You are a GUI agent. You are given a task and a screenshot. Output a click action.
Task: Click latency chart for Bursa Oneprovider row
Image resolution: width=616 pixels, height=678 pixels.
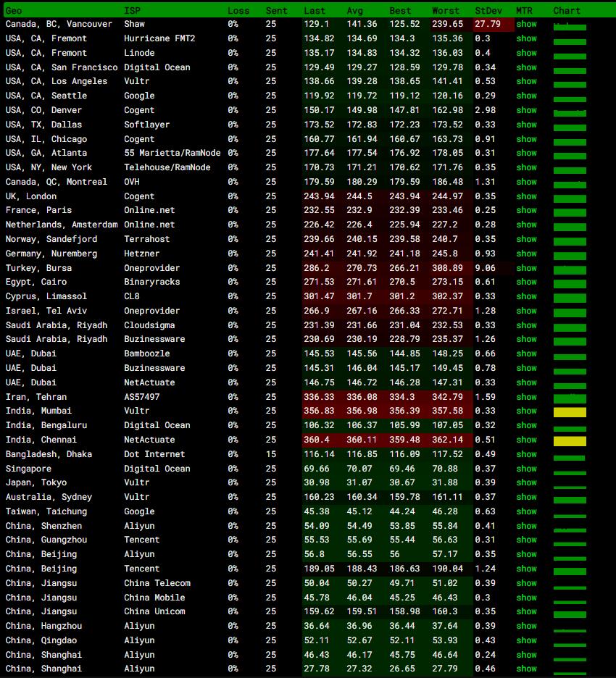[x=570, y=270]
